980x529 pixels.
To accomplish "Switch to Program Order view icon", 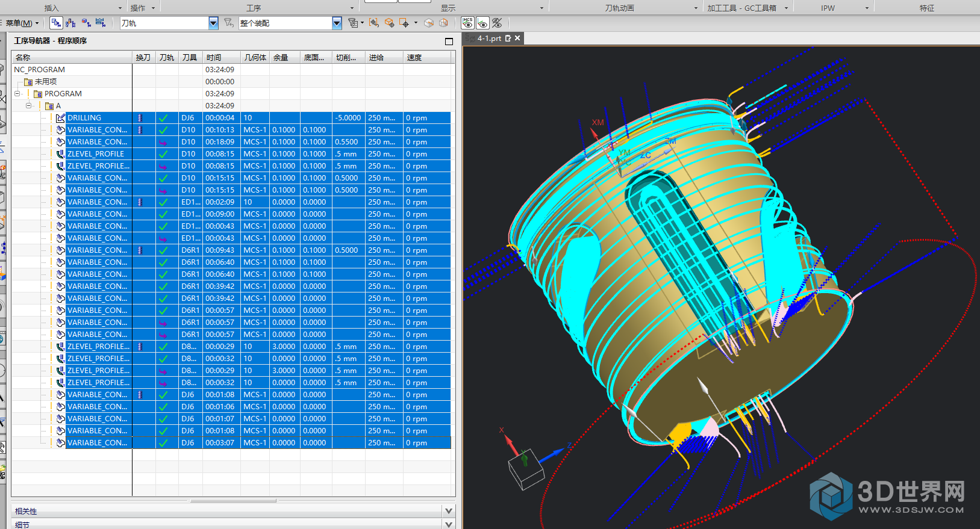I will (56, 23).
